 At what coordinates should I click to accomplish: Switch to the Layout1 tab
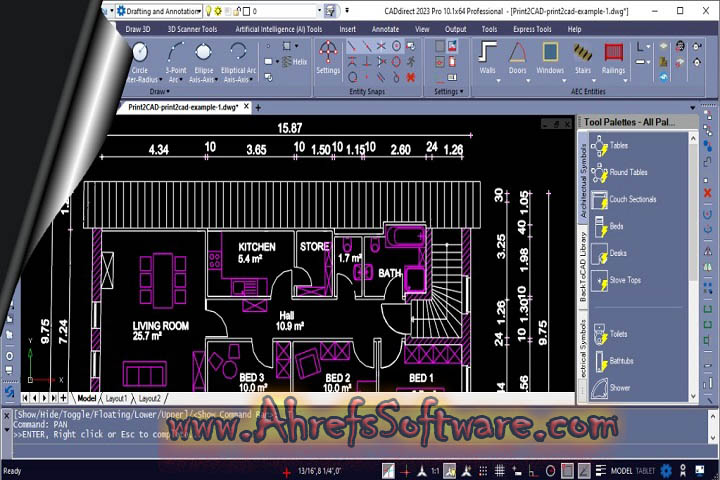[x=117, y=398]
